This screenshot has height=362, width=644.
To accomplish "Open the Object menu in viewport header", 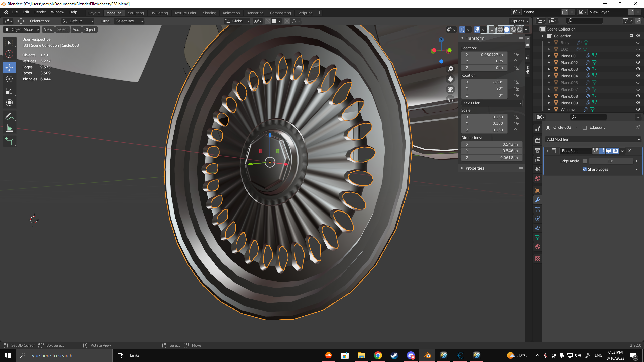I will pos(90,29).
